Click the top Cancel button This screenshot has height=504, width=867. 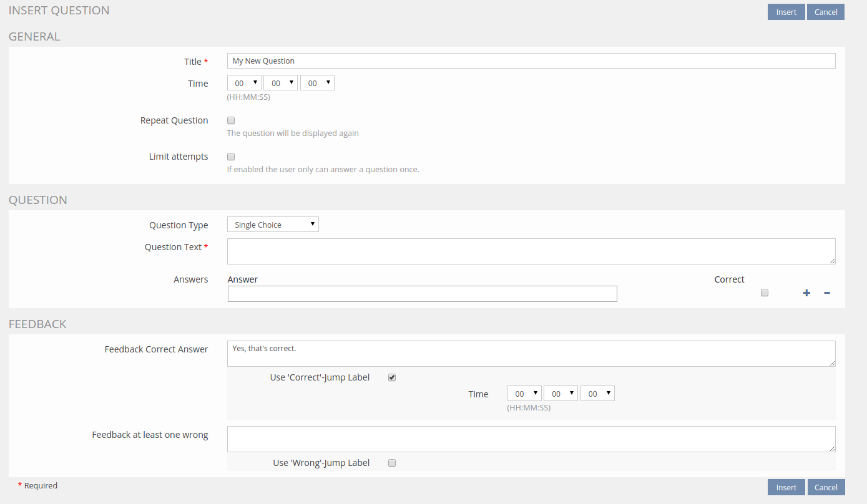point(825,12)
